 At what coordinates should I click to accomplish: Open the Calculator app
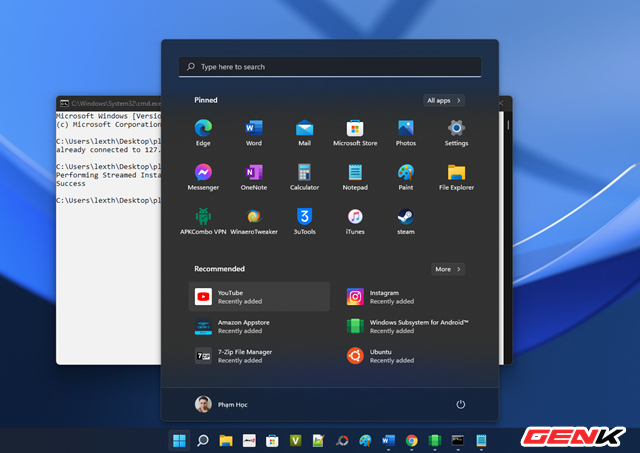(304, 177)
